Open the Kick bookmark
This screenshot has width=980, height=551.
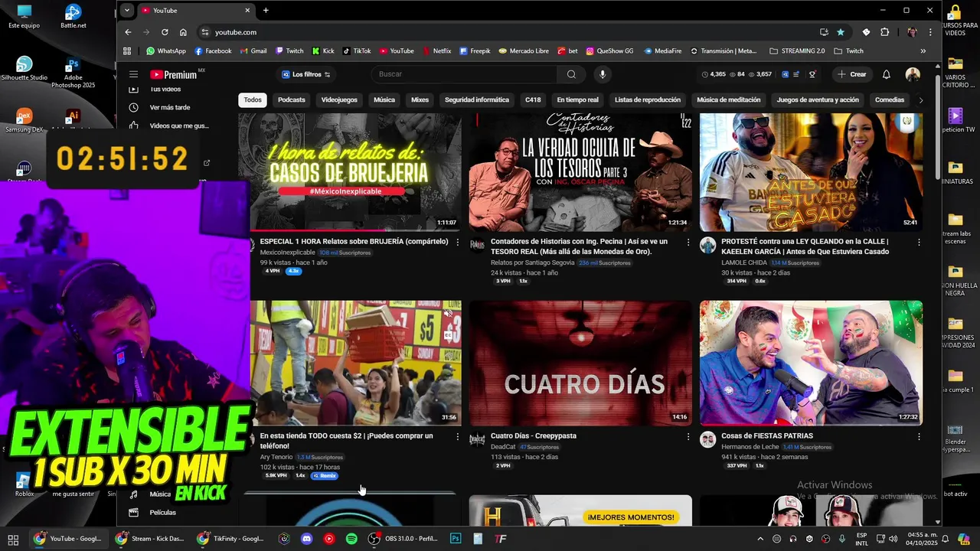tap(323, 51)
